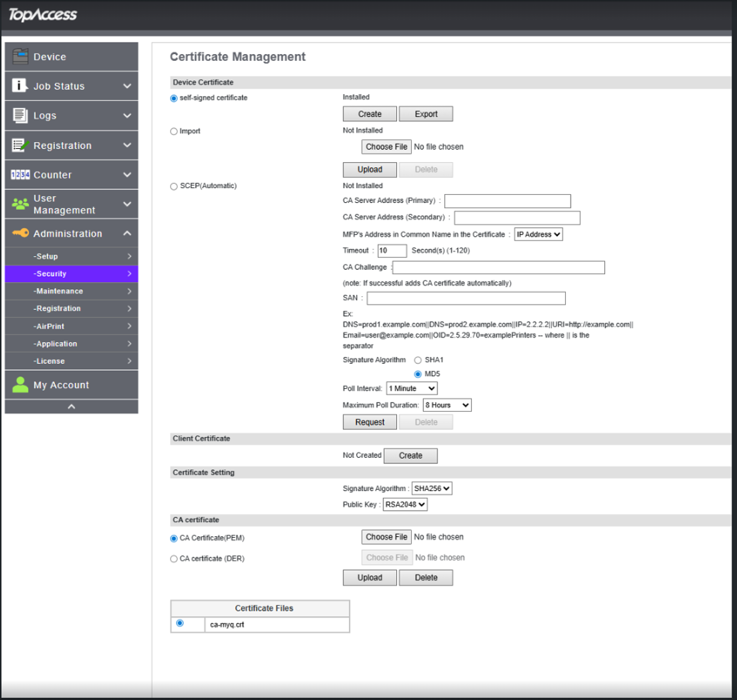Open the Maximum Poll Duration dropdown
737x700 pixels.
pyautogui.click(x=447, y=404)
